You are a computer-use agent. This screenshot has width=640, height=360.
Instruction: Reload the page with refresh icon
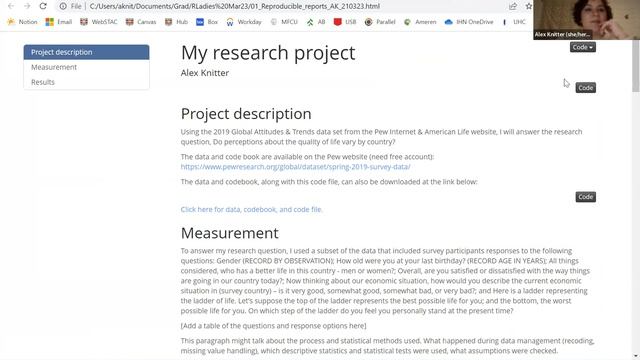tap(43, 6)
